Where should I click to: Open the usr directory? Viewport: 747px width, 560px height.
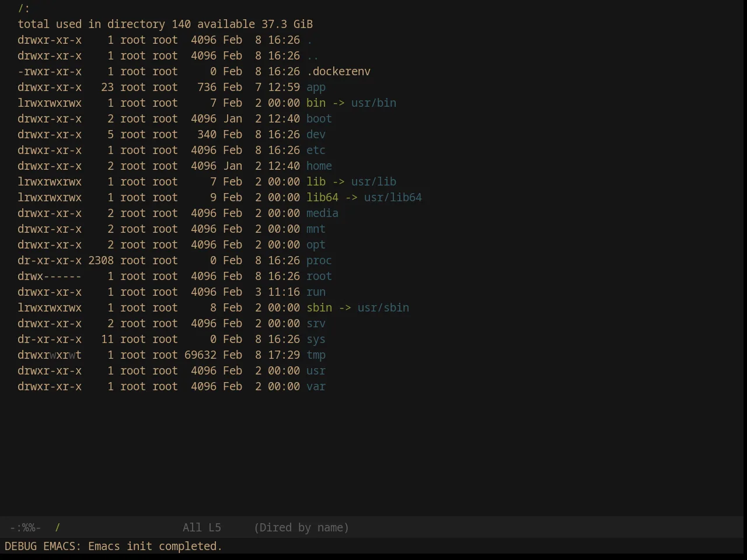[316, 371]
